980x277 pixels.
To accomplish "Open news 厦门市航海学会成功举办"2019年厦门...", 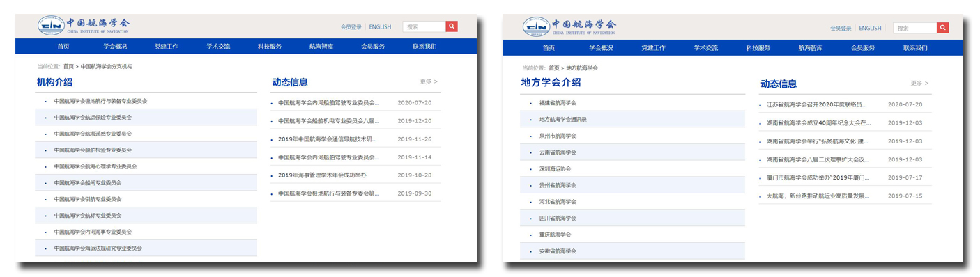I will tap(818, 177).
